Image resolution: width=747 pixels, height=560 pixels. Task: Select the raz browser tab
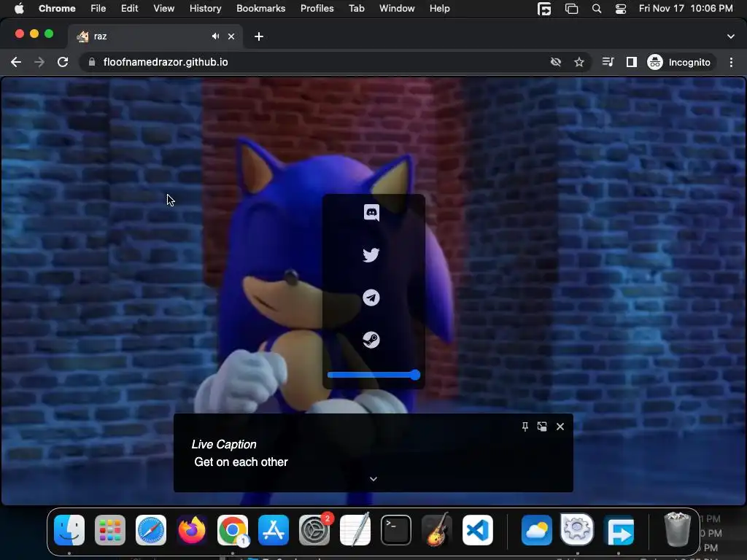[155, 36]
